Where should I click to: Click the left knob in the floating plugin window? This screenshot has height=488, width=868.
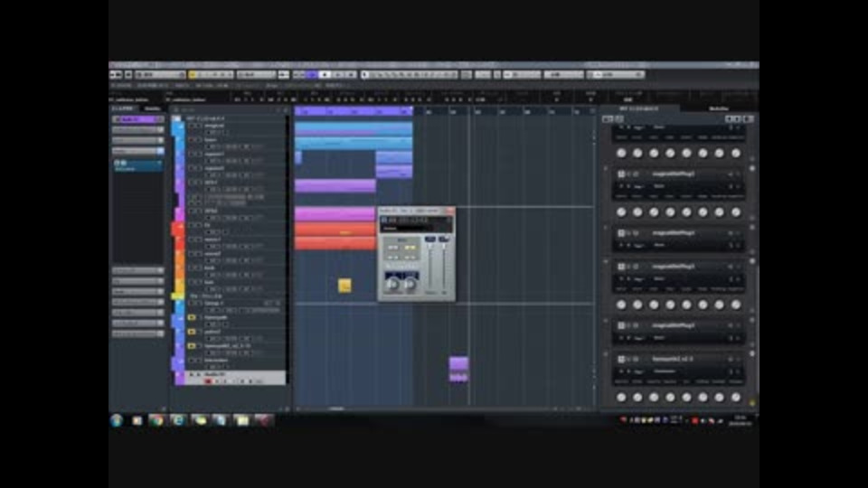coord(392,285)
